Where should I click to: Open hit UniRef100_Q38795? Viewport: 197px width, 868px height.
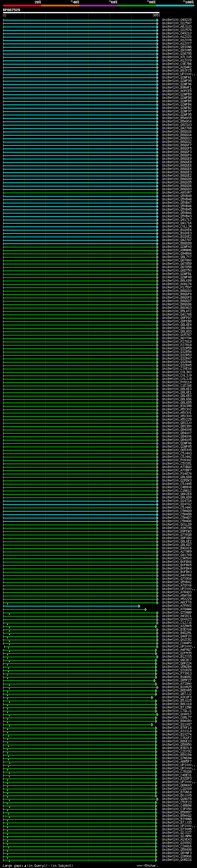[177, 54]
